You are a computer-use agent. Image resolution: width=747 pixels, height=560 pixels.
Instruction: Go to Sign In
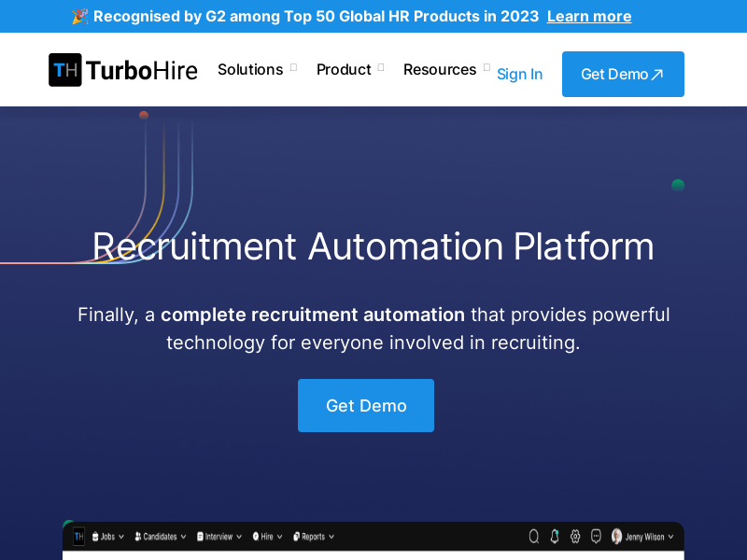519,75
